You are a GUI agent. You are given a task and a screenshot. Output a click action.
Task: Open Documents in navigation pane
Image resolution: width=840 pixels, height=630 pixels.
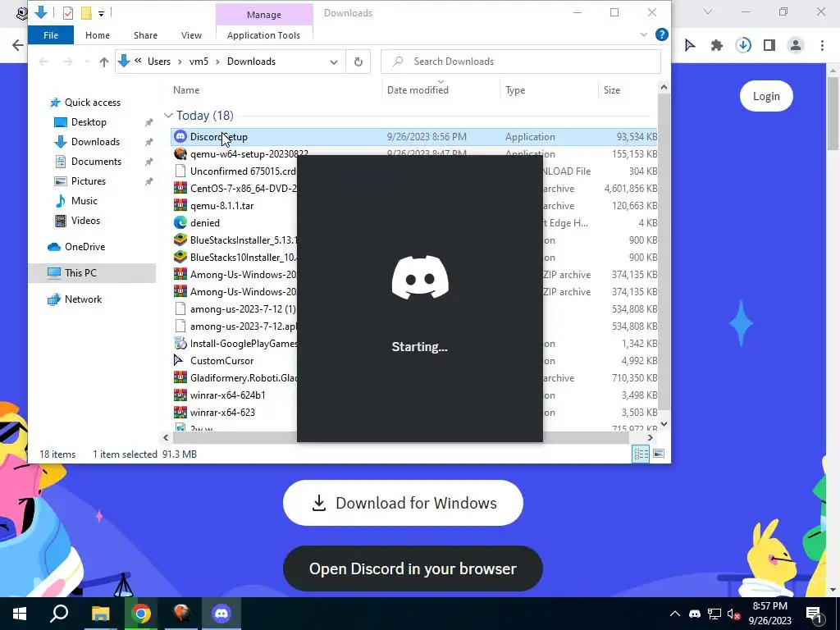96,162
